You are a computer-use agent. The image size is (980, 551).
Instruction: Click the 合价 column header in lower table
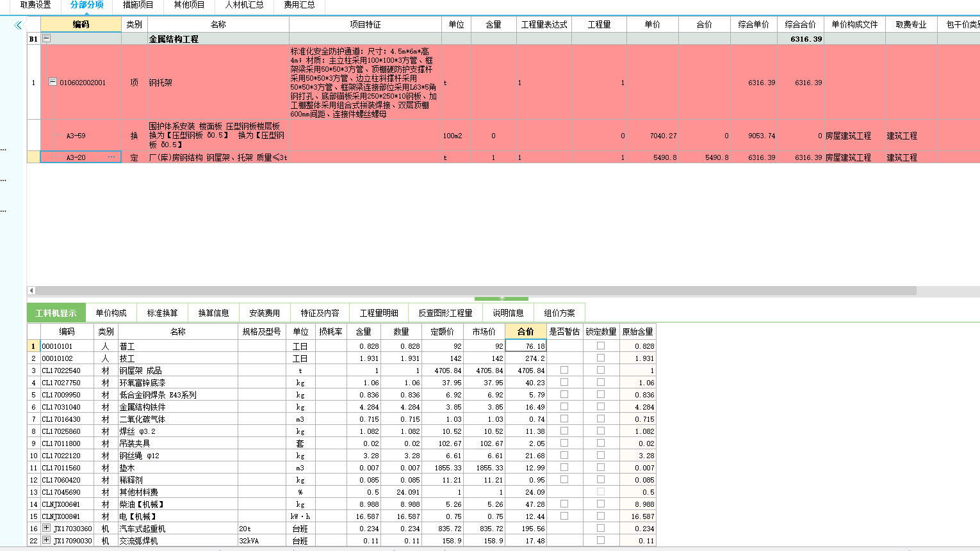tap(526, 331)
